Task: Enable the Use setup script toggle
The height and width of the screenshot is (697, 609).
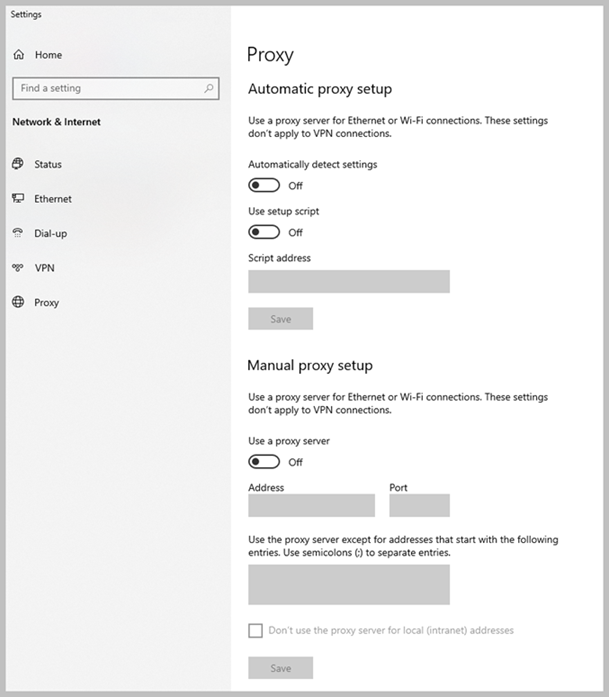Action: point(264,232)
